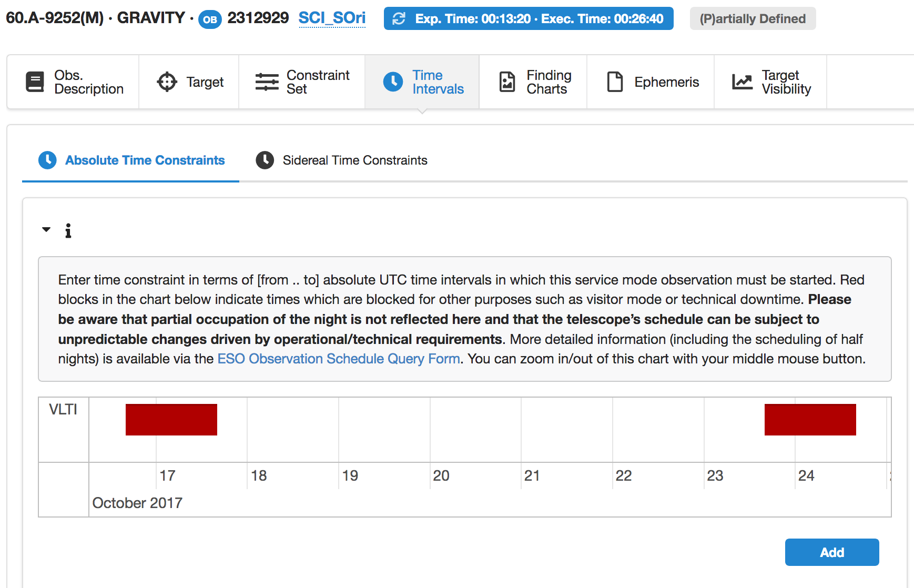Click the (P)artially Defined status badge
Screen dimensions: 914x588
(752, 19)
